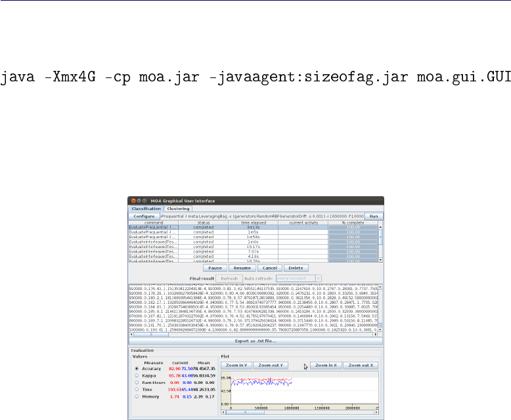The height and width of the screenshot is (420, 511).
Task: Zoom in X on the plot
Action: tap(326, 366)
